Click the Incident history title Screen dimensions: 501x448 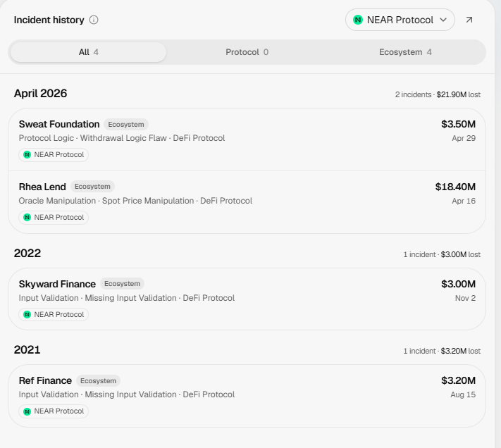pyautogui.click(x=49, y=20)
